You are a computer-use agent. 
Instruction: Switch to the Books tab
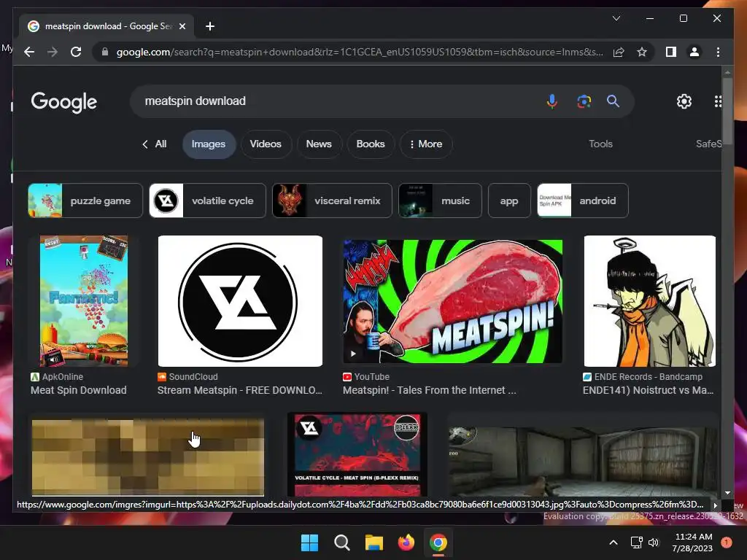(371, 144)
